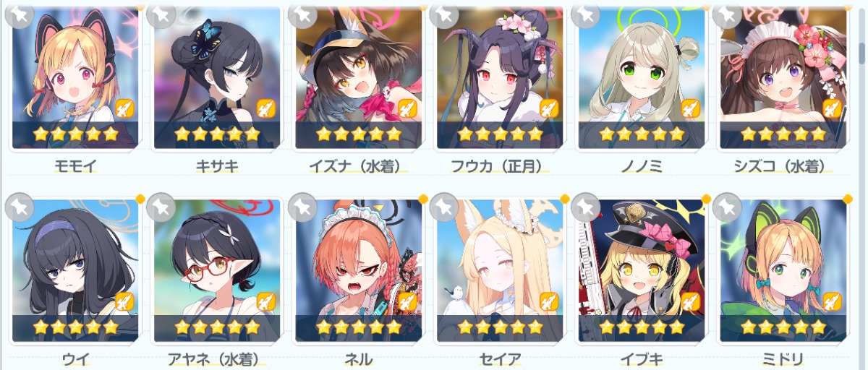Click the pin icon on ミドリ card
868x370 pixels.
click(x=728, y=207)
